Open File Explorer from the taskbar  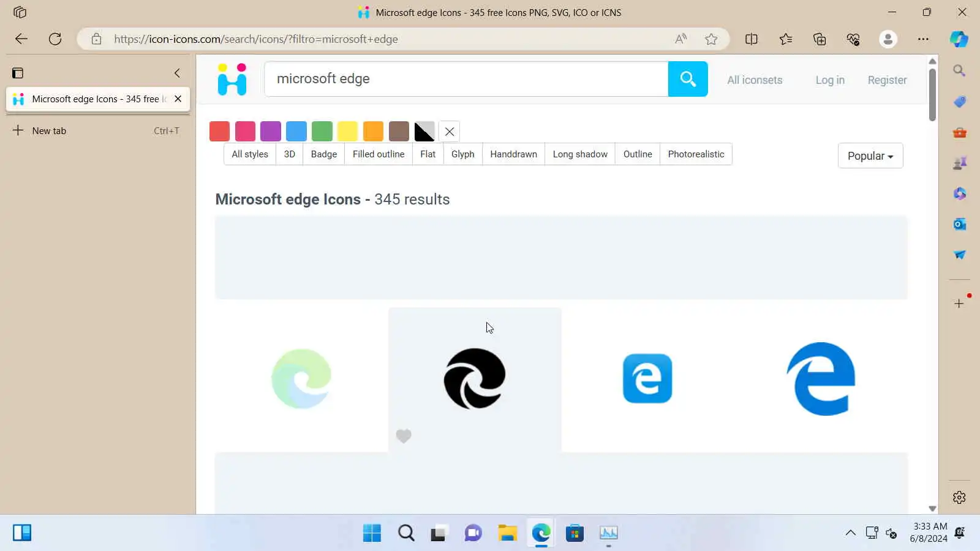(507, 533)
